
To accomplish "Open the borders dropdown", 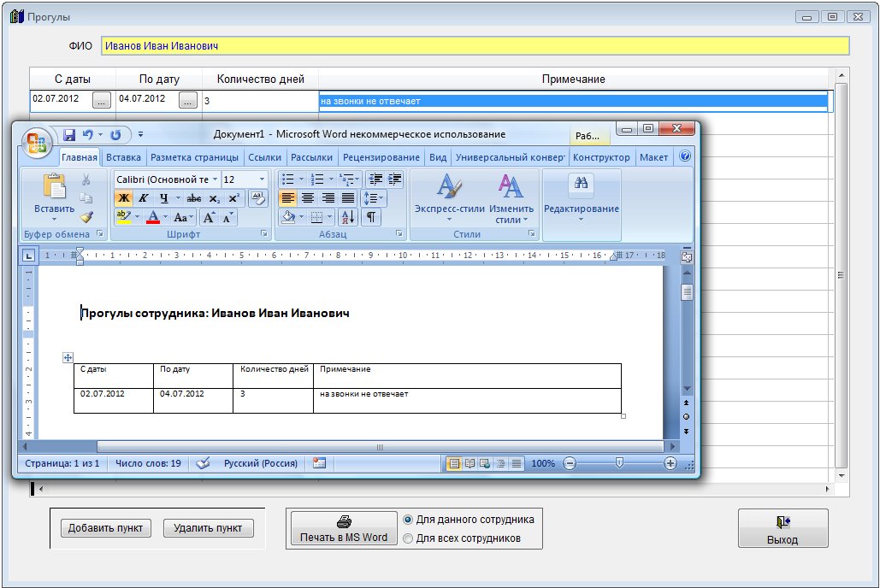I will click(x=329, y=217).
